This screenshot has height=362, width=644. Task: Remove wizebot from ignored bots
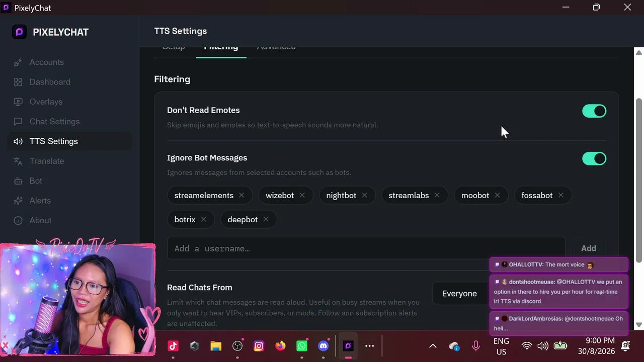[302, 195]
